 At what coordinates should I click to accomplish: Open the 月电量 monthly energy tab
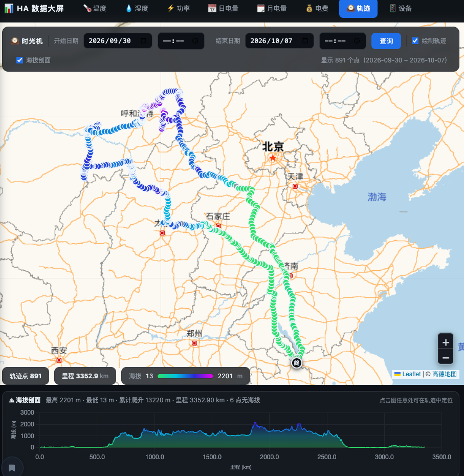[272, 9]
